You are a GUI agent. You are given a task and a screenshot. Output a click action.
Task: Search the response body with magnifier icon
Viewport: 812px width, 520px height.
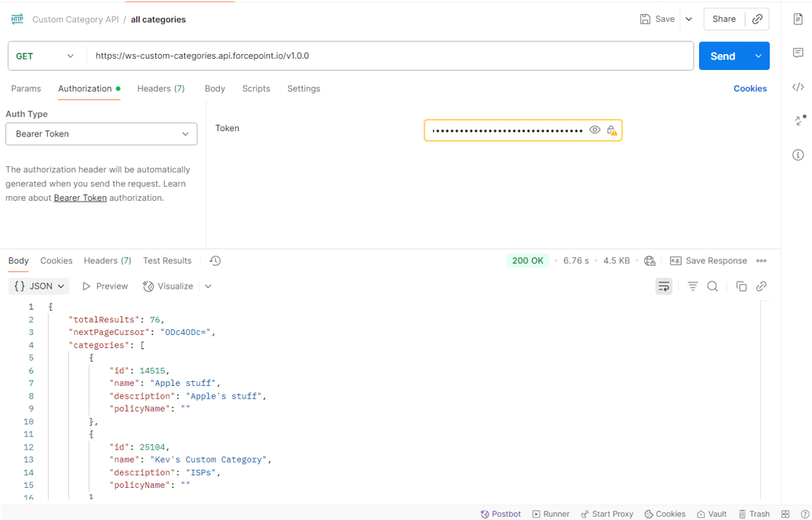pos(712,286)
